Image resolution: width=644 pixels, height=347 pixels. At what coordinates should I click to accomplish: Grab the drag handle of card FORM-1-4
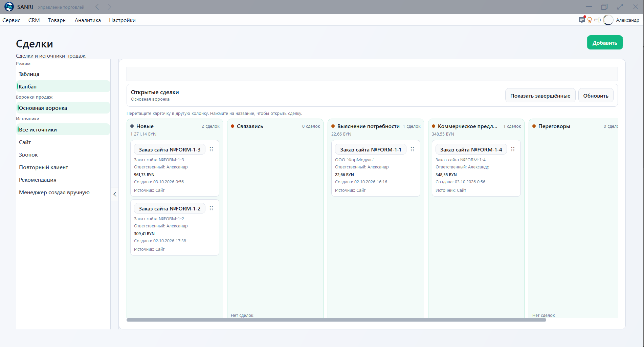[x=513, y=149]
